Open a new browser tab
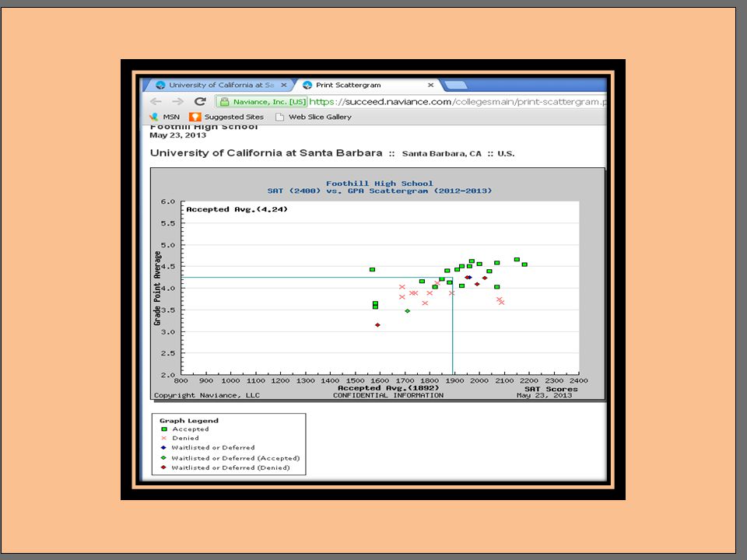Image resolution: width=747 pixels, height=560 pixels. 456,86
